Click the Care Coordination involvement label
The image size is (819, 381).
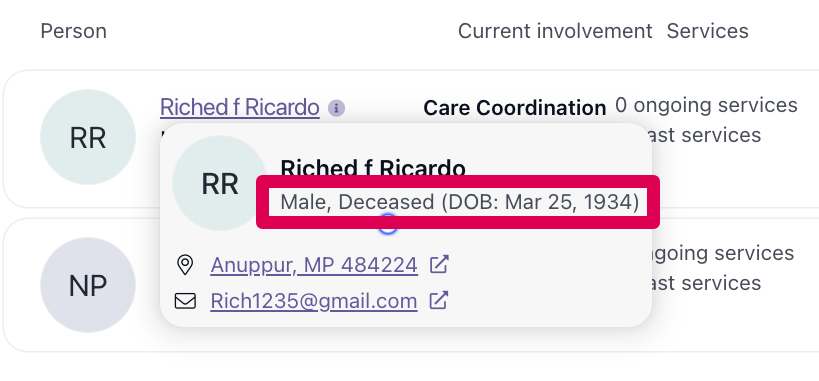pos(515,108)
